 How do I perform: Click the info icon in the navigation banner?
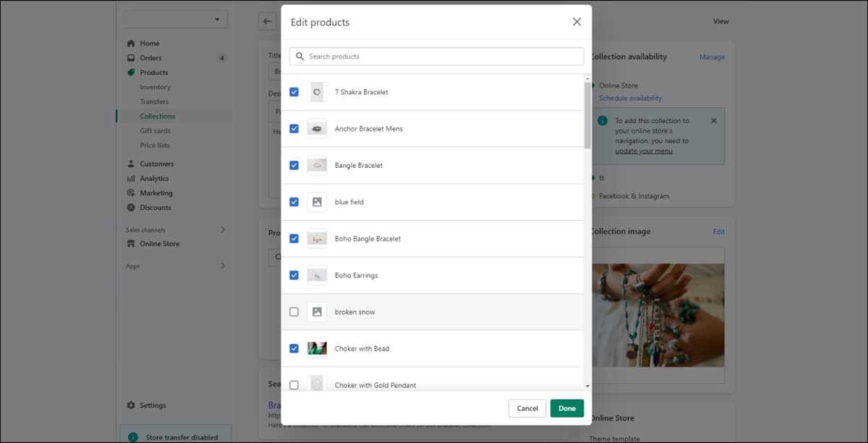(603, 121)
